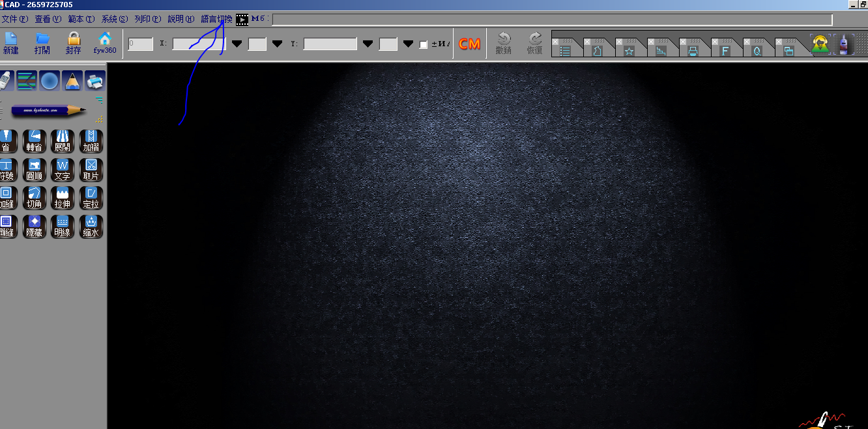Click the X coordinate input field
Screen dimensions: 868x429
199,44
